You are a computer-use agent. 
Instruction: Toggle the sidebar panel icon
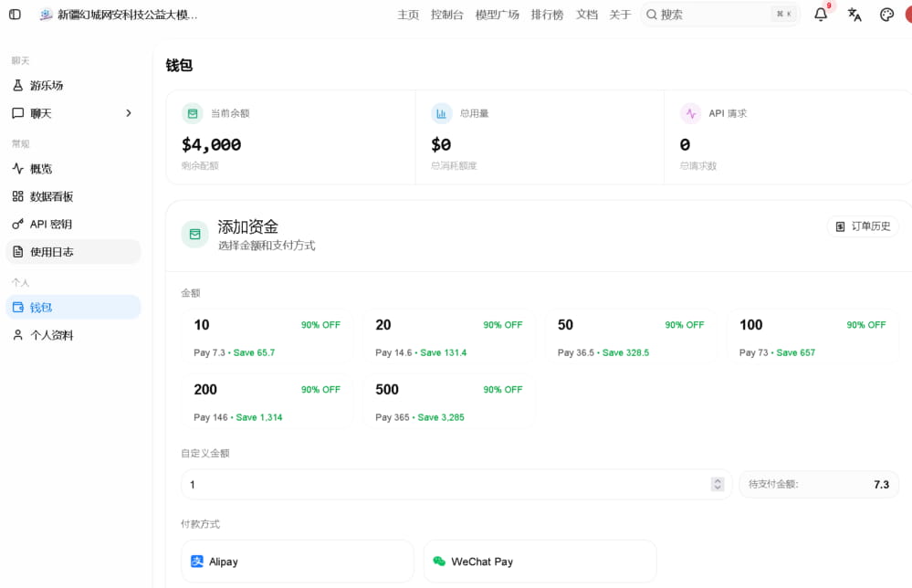[16, 15]
